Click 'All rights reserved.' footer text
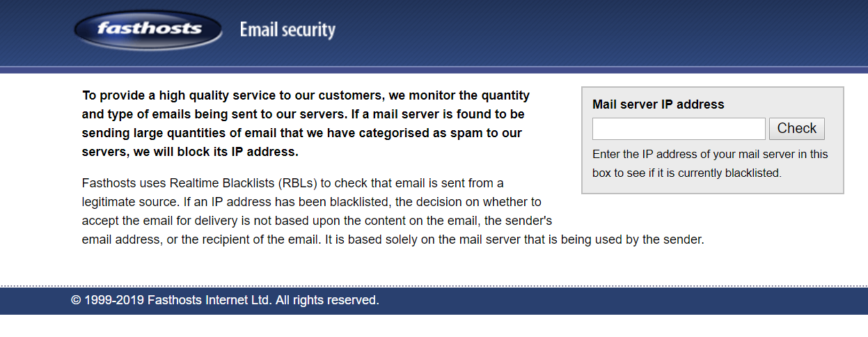 pyautogui.click(x=327, y=301)
